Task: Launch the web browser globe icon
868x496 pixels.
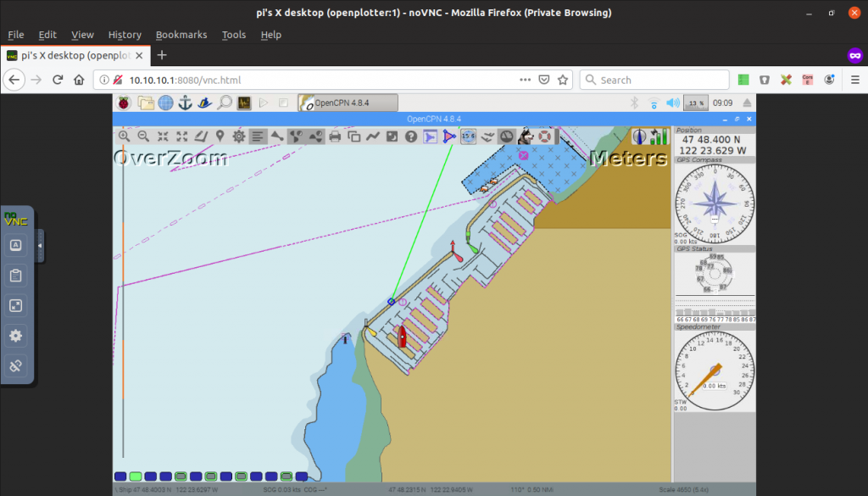Action: [165, 103]
